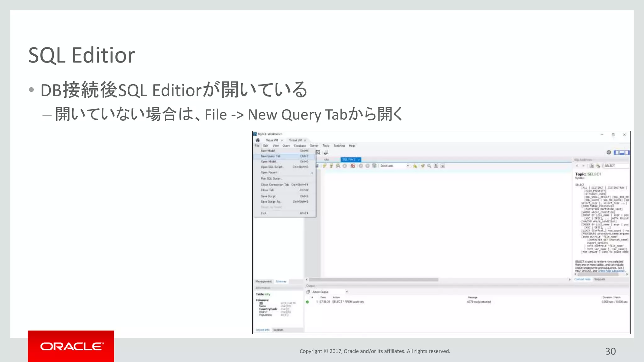Viewport: 644px width, 362px height.
Task: Expand the Open Recent submenu
Action: tap(285, 173)
